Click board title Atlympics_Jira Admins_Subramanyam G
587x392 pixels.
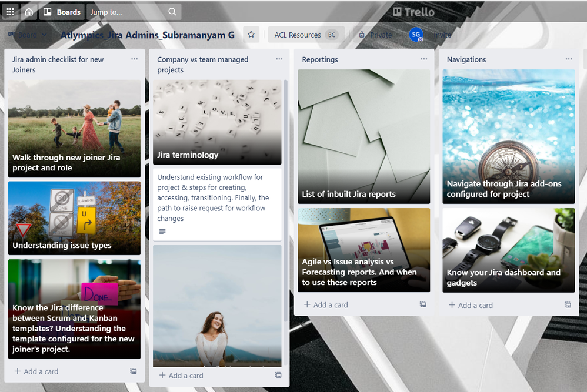(148, 35)
